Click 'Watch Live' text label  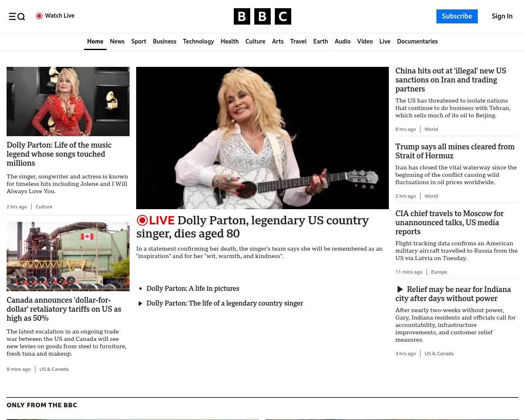(x=60, y=16)
